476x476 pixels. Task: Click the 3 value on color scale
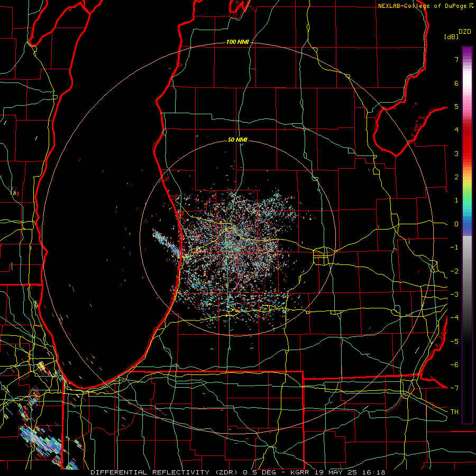tap(456, 153)
